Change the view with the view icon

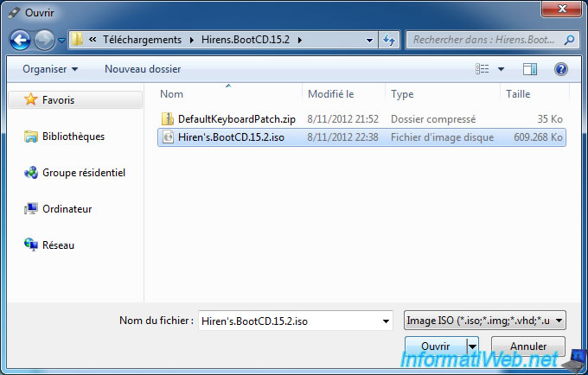click(x=483, y=69)
